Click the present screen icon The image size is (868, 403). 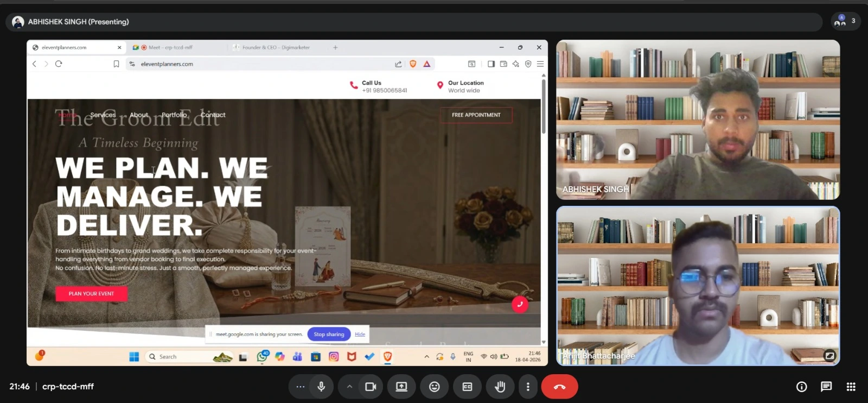pyautogui.click(x=401, y=387)
